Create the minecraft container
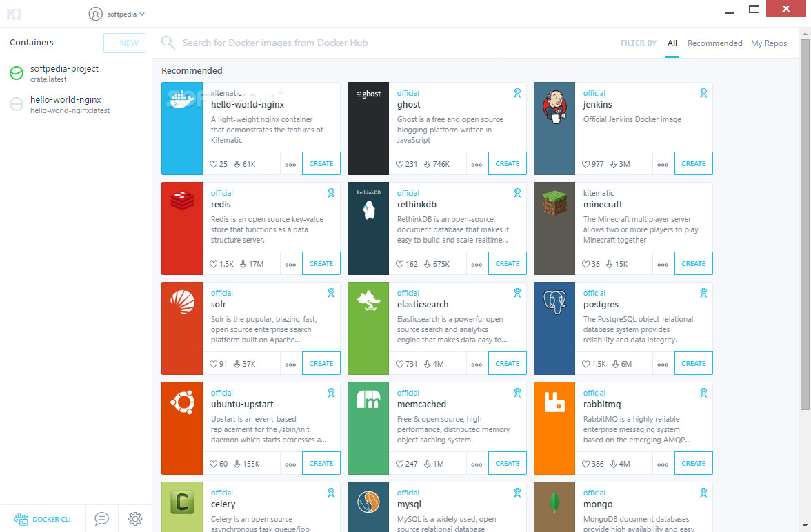811x532 pixels. (x=694, y=263)
